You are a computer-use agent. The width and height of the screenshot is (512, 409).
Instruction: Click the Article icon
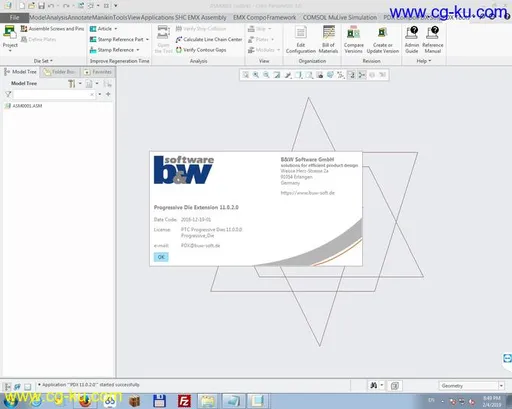93,29
